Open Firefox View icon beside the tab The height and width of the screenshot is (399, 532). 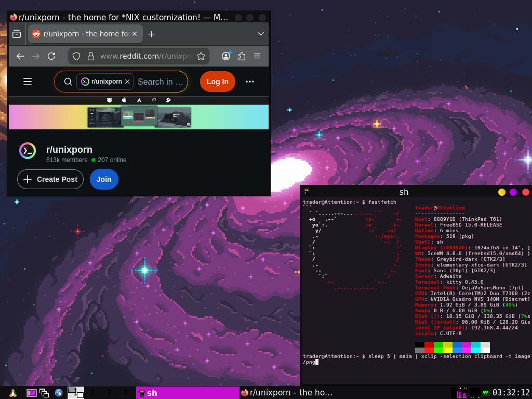point(17,34)
